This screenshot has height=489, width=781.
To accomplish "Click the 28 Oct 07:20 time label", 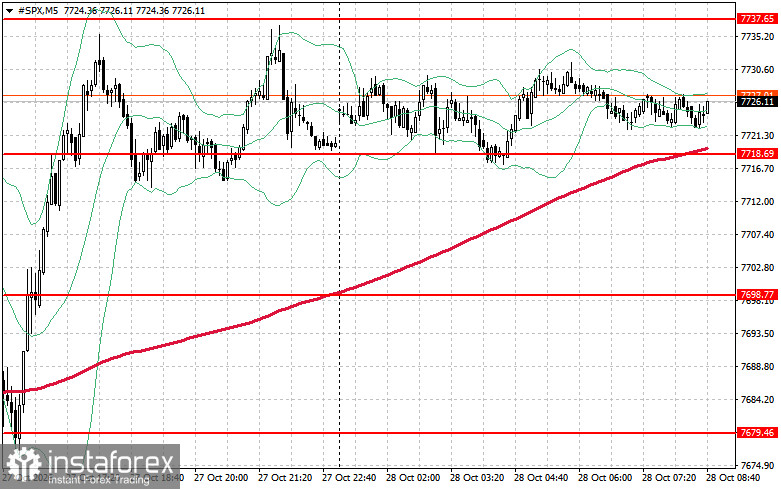I will click(669, 478).
